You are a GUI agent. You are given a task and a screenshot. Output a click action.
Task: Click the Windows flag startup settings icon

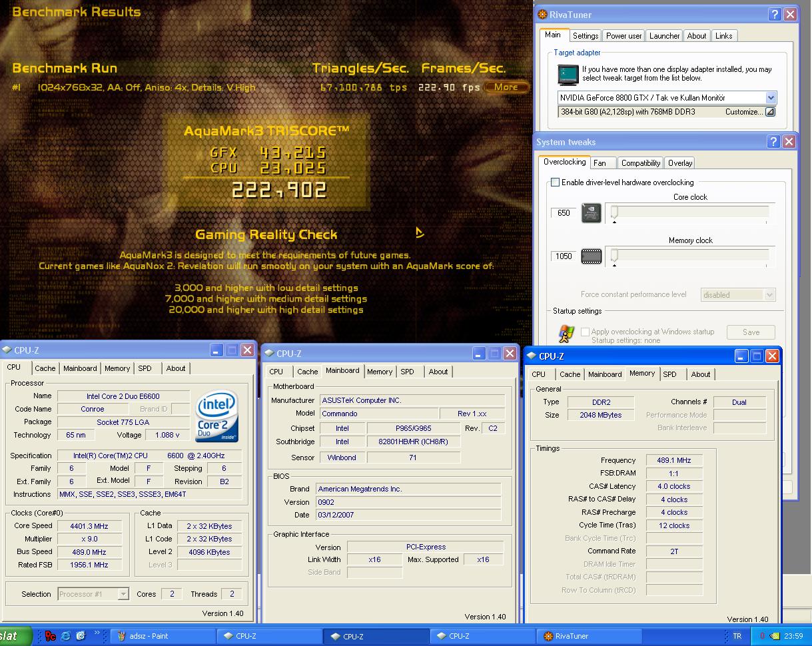[566, 334]
